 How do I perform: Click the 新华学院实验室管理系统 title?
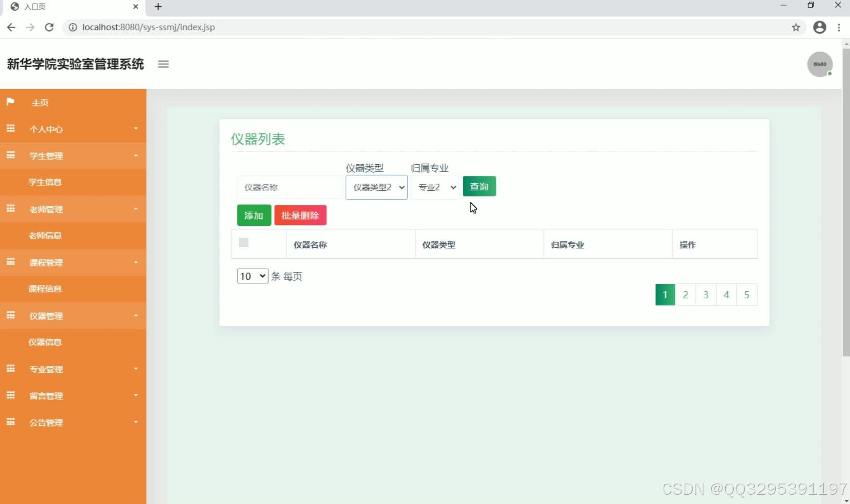(x=75, y=64)
